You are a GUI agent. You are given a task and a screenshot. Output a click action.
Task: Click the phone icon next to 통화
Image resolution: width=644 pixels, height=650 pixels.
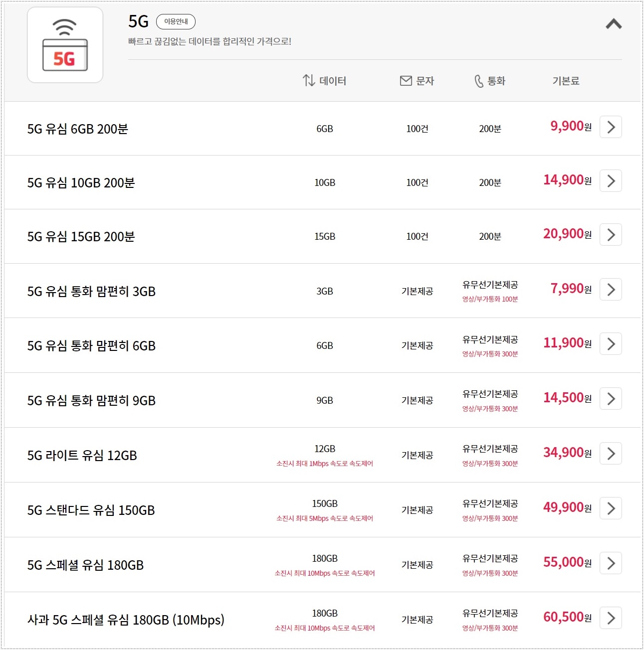(478, 80)
